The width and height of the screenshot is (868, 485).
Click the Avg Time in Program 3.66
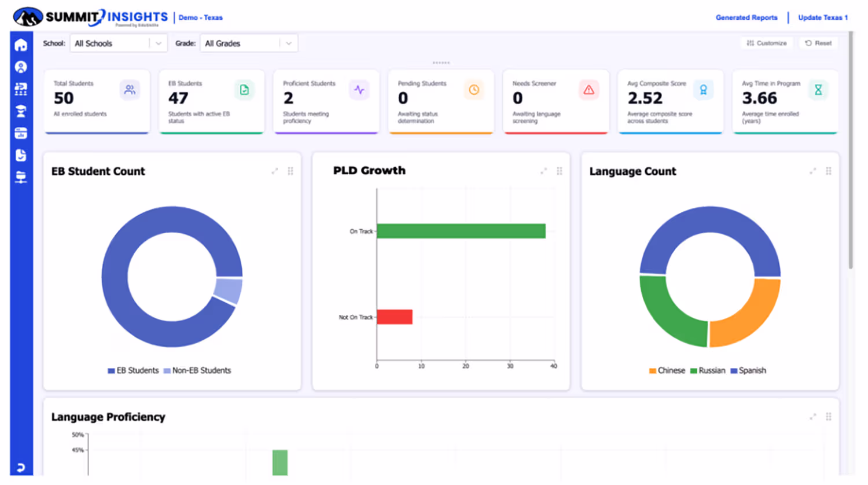pyautogui.click(x=759, y=98)
